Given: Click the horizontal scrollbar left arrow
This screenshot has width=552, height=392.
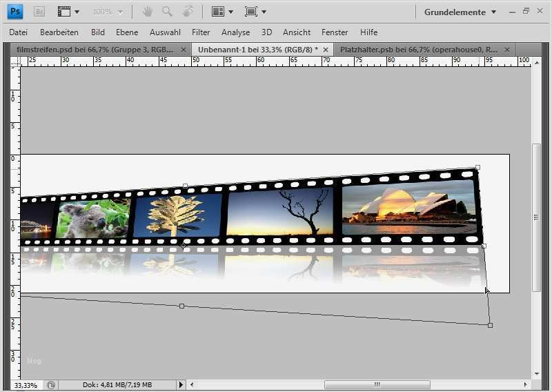Looking at the screenshot, I should (192, 384).
